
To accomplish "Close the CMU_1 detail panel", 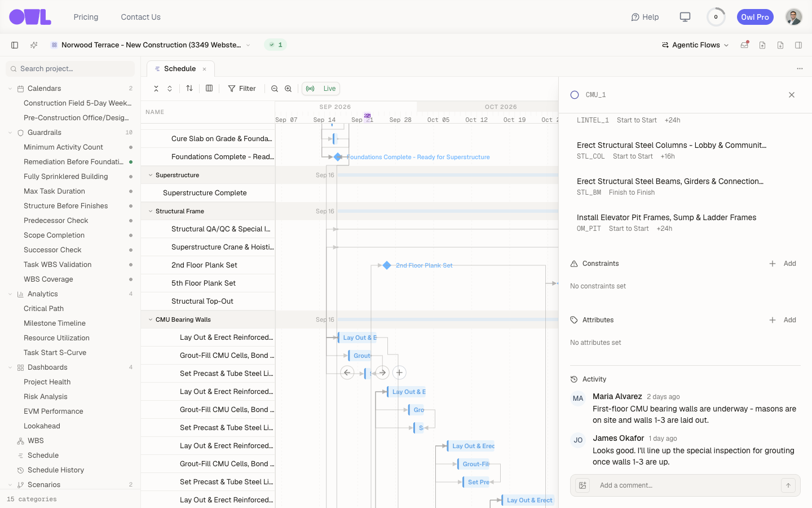I will click(x=792, y=95).
